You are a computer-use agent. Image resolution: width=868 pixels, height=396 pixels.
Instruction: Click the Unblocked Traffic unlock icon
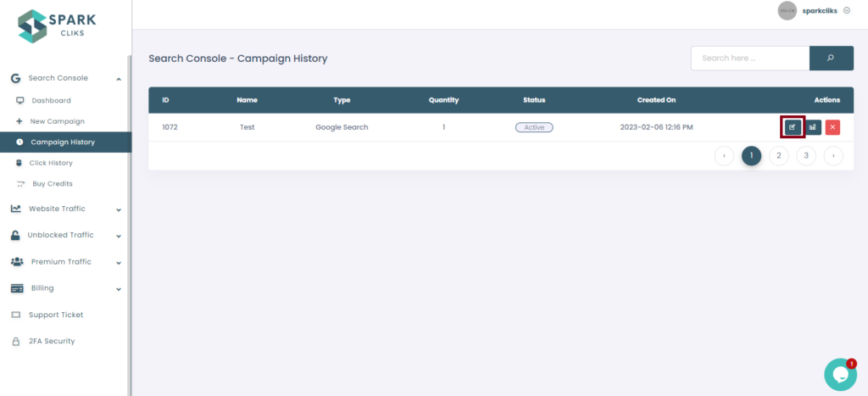(15, 235)
